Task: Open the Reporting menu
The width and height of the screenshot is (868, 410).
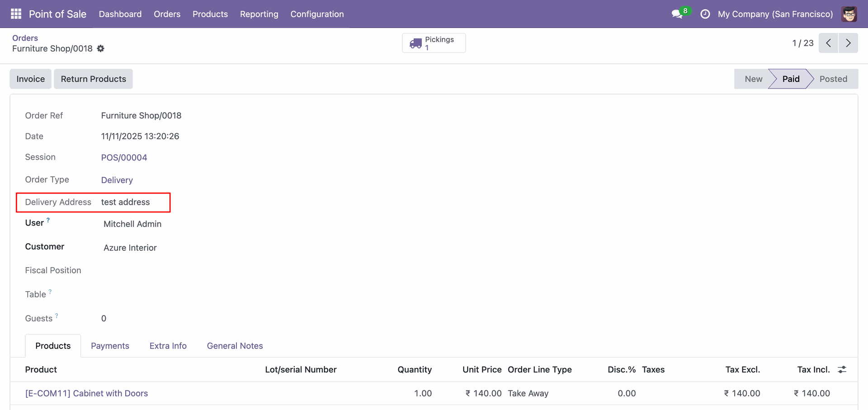Action: (x=259, y=14)
